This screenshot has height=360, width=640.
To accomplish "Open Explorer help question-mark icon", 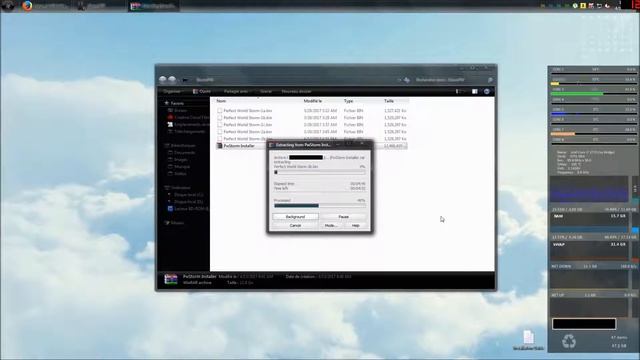I will pyautogui.click(x=487, y=91).
